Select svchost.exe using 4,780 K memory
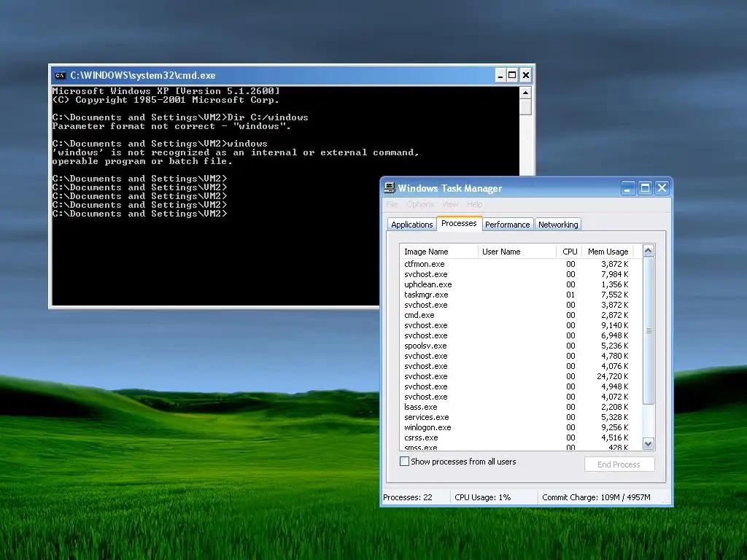Image resolution: width=747 pixels, height=560 pixels. click(521, 356)
